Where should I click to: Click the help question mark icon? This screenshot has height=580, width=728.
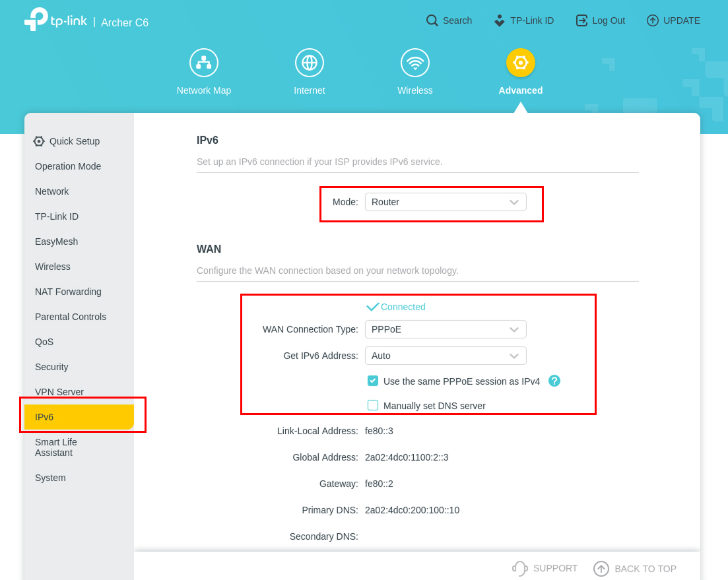[x=554, y=381]
